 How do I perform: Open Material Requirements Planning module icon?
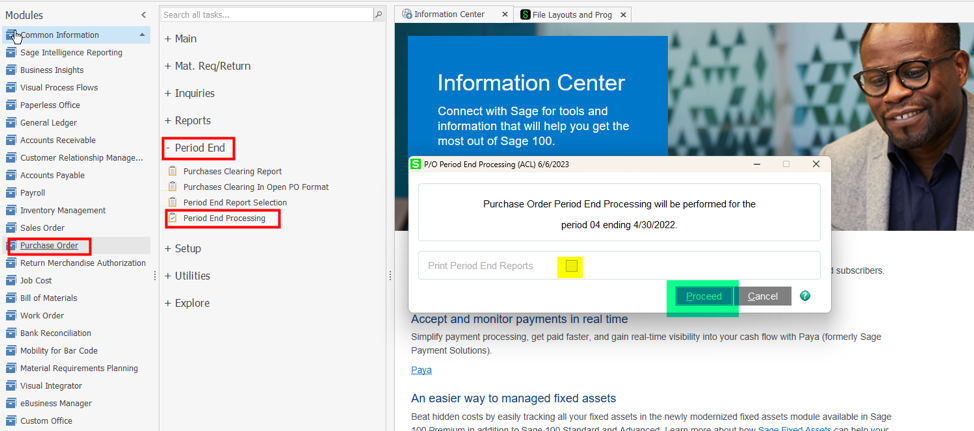pyautogui.click(x=11, y=368)
